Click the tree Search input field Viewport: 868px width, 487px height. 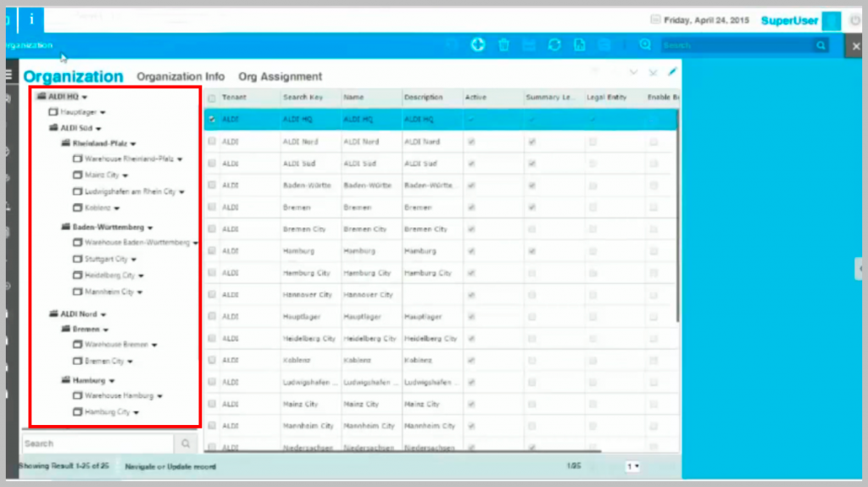pyautogui.click(x=98, y=443)
